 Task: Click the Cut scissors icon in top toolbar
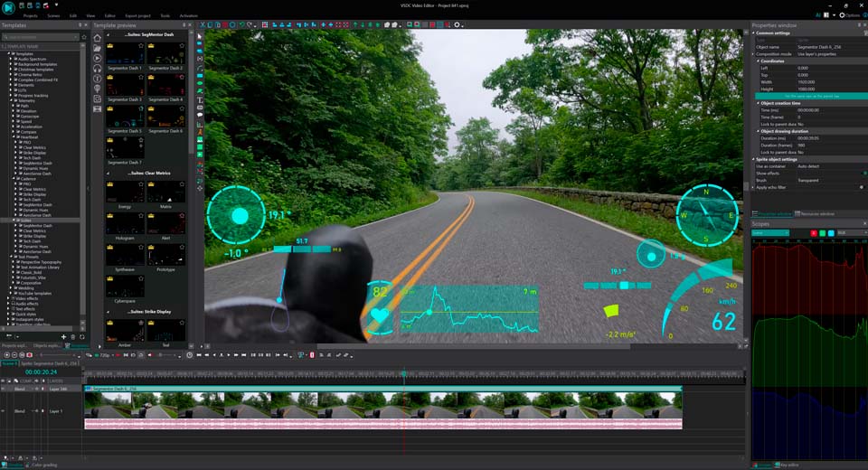click(x=203, y=25)
